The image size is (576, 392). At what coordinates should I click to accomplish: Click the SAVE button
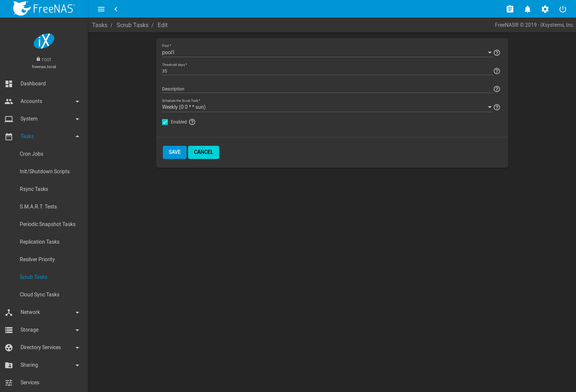(x=175, y=152)
